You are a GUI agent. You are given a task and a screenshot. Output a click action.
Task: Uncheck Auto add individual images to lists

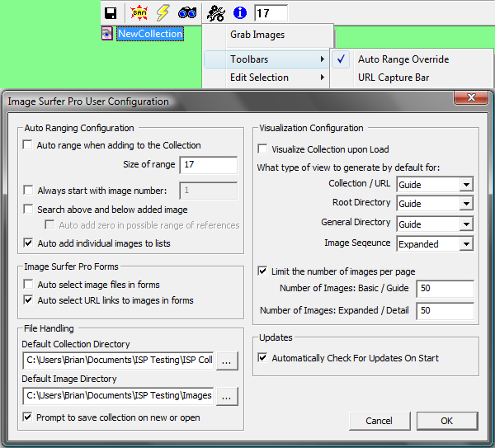(28, 243)
